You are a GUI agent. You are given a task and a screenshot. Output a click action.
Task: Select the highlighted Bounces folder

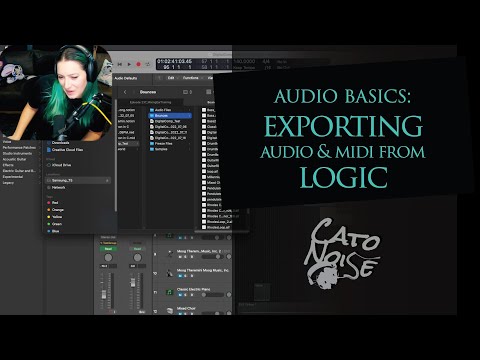170,116
